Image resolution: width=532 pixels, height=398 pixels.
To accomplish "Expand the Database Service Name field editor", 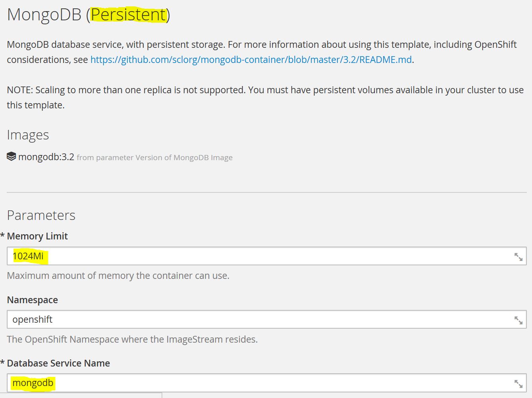I will 518,384.
